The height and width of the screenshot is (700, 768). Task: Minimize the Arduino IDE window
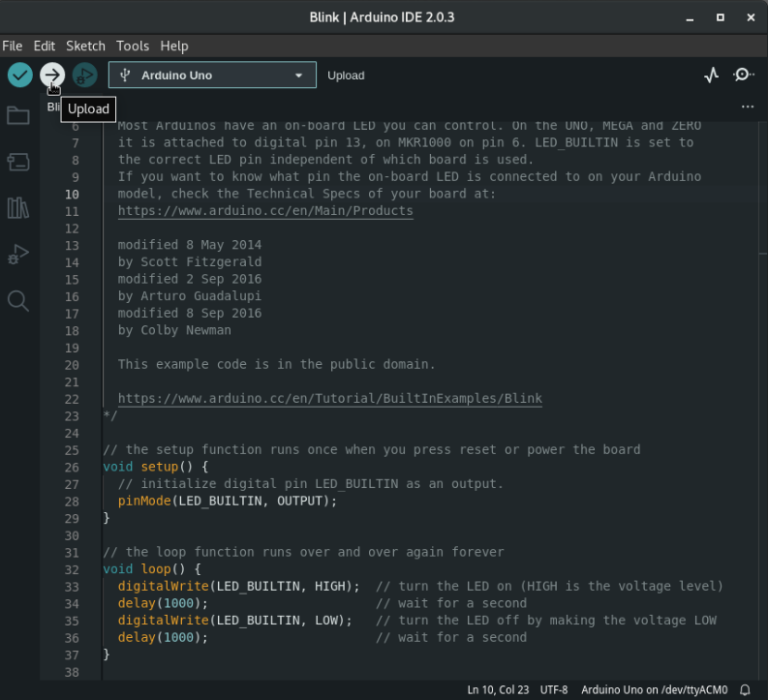coord(690,17)
